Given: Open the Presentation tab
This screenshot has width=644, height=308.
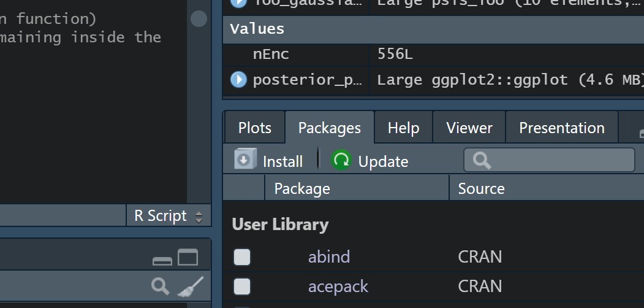Looking at the screenshot, I should coord(562,128).
